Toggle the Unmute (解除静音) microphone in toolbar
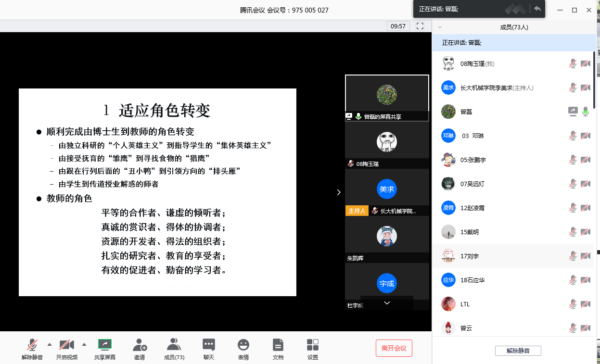The height and width of the screenshot is (364, 600). coord(32,345)
